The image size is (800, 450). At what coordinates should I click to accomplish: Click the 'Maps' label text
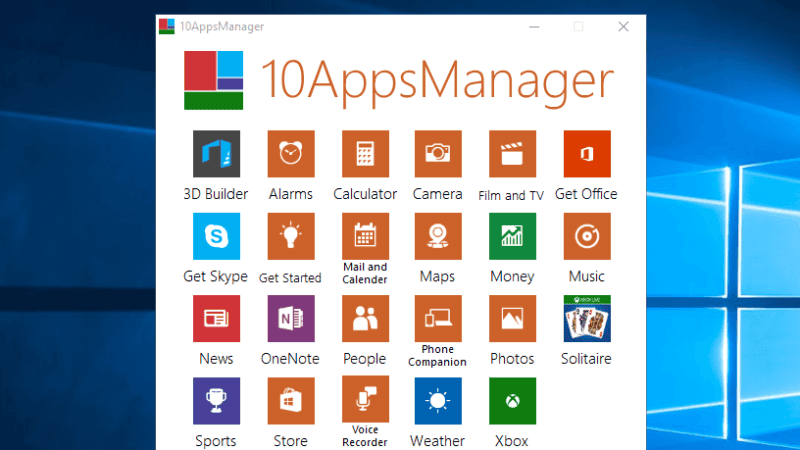click(437, 277)
